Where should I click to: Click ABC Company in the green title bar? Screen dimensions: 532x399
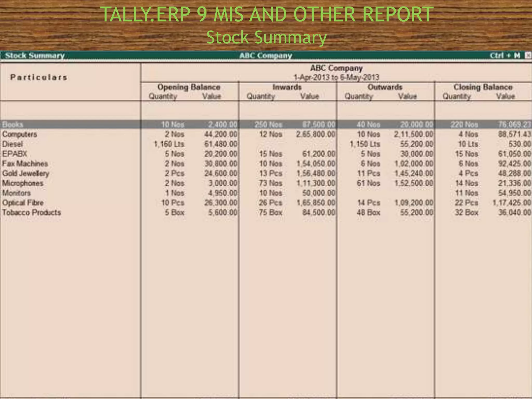tap(266, 56)
